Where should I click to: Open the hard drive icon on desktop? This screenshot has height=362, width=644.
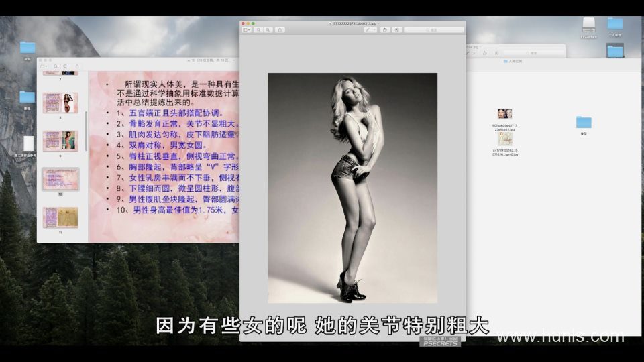(x=588, y=25)
